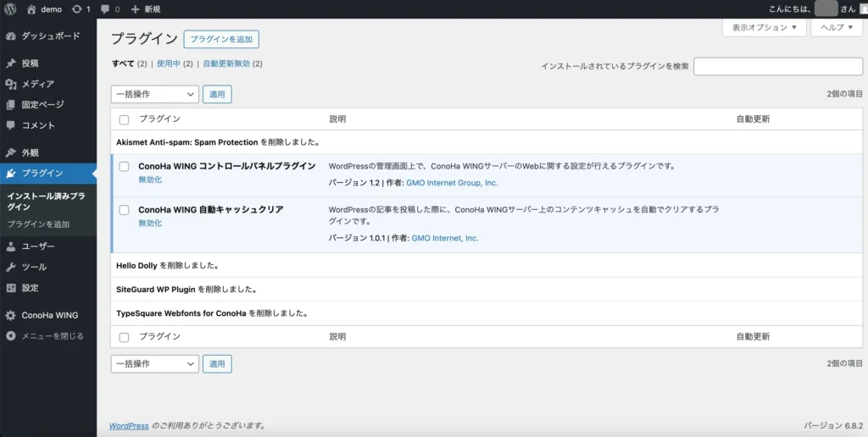868x437 pixels.
Task: Click the プラグイン plug icon
Action: coord(10,174)
